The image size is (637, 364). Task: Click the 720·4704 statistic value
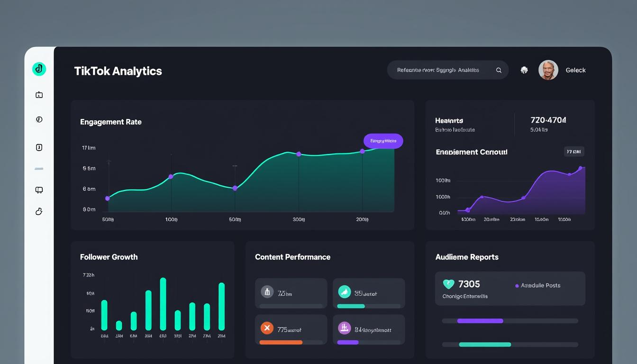(548, 120)
